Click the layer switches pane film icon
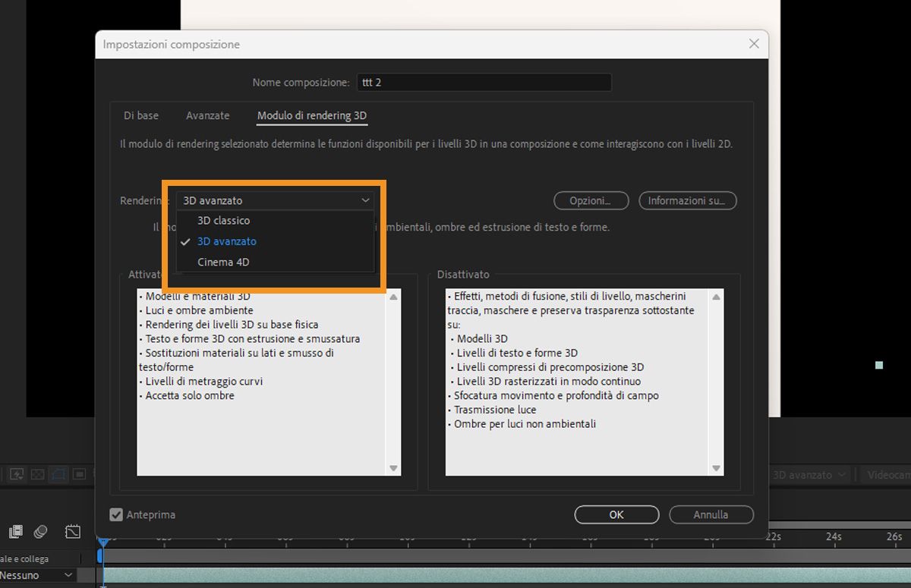Image resolution: width=911 pixels, height=588 pixels. pos(15,531)
